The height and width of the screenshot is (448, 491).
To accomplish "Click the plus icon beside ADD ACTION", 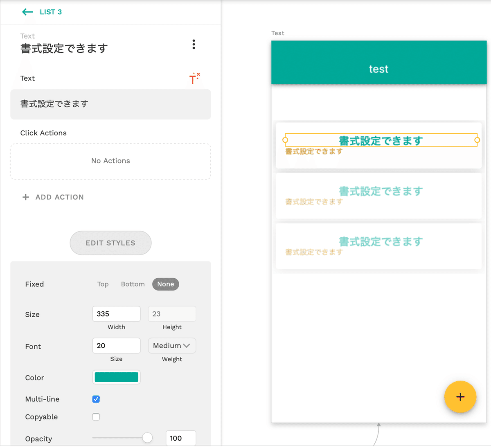I will 25,197.
